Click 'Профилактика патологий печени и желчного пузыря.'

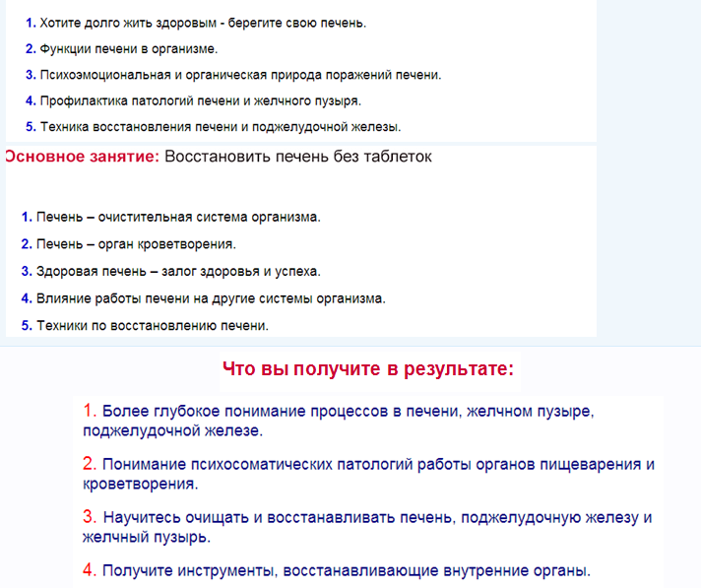coord(200,101)
